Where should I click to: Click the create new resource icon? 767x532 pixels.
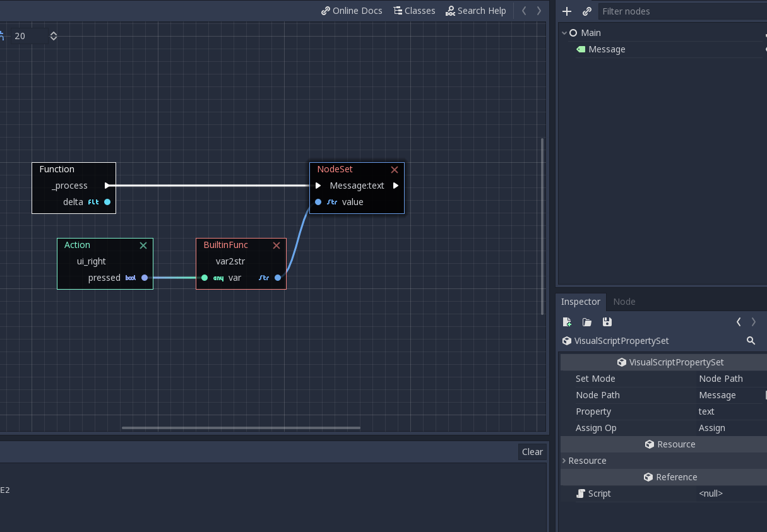[x=567, y=322]
